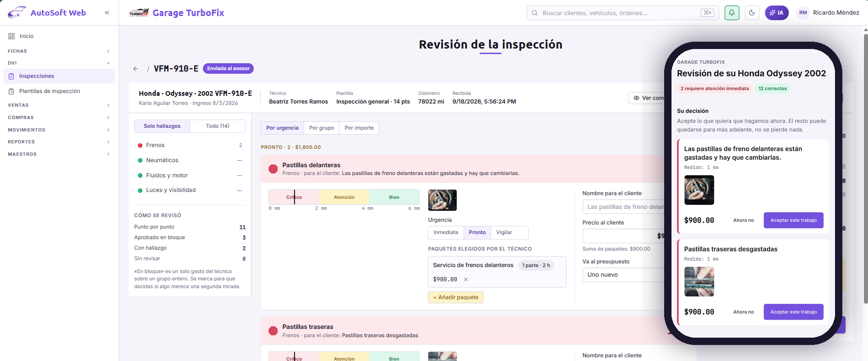Open the Neumáticos group
868x361 pixels.
190,160
